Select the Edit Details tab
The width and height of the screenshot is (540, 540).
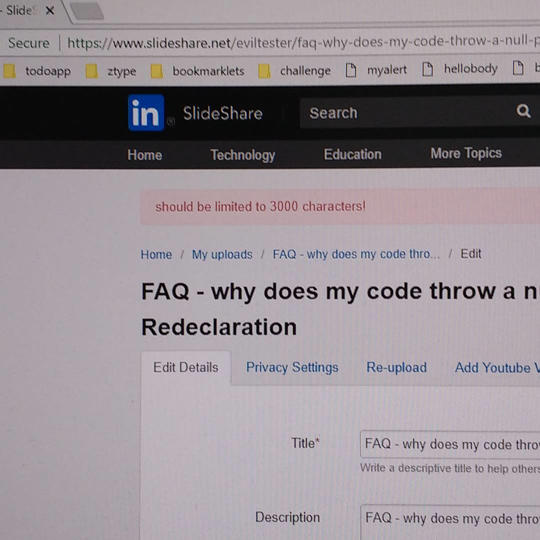[x=186, y=367]
